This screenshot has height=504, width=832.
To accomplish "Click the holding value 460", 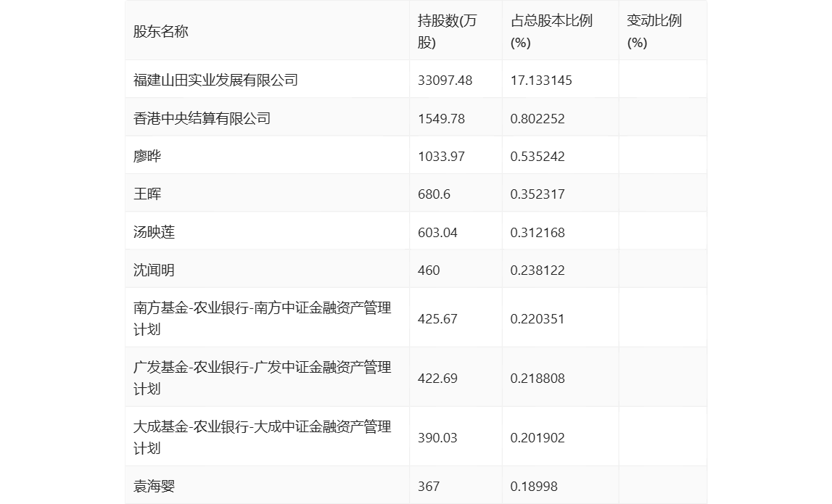I will point(429,270).
